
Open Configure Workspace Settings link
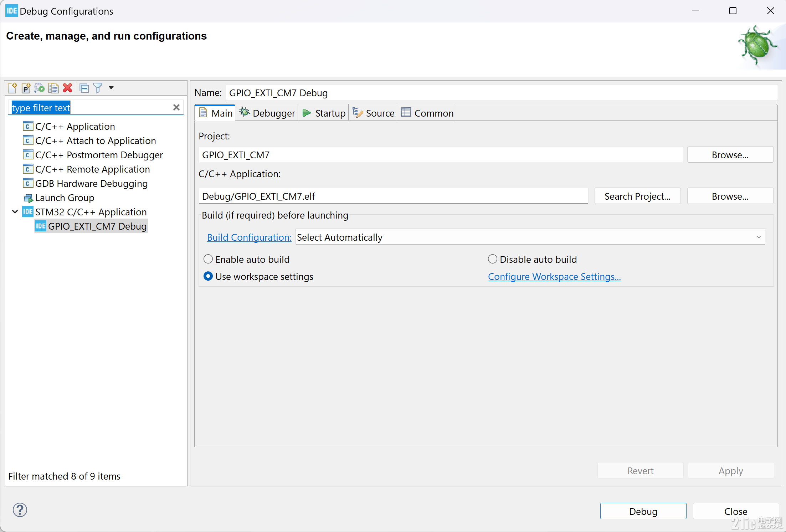(x=554, y=276)
